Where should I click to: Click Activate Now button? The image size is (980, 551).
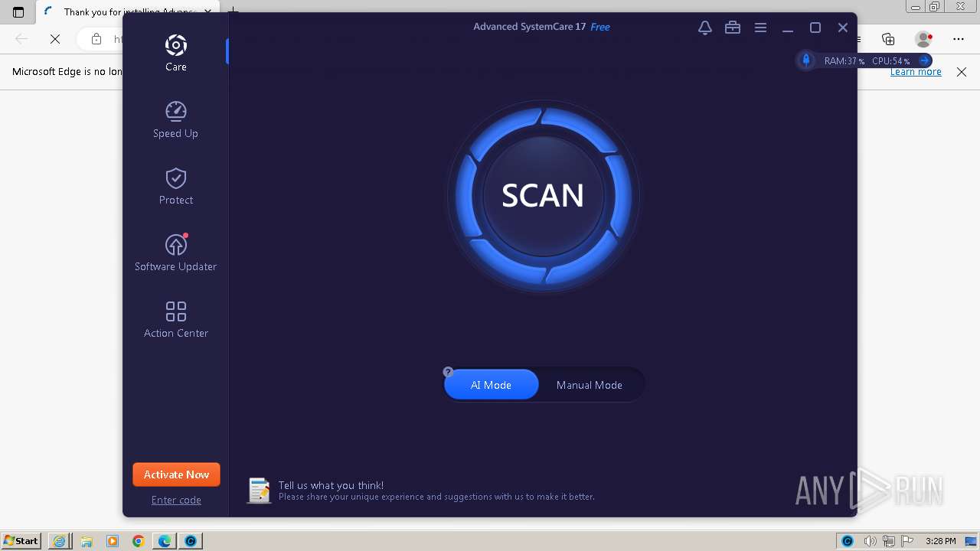point(176,474)
